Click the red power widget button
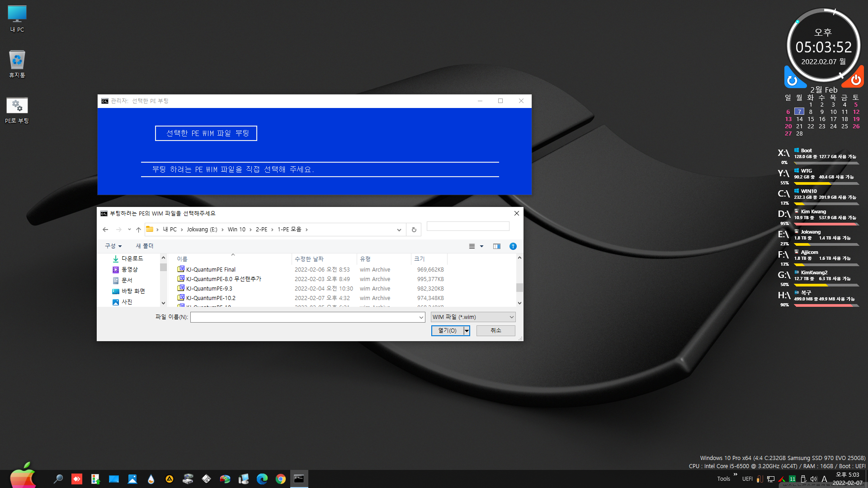 (x=856, y=80)
